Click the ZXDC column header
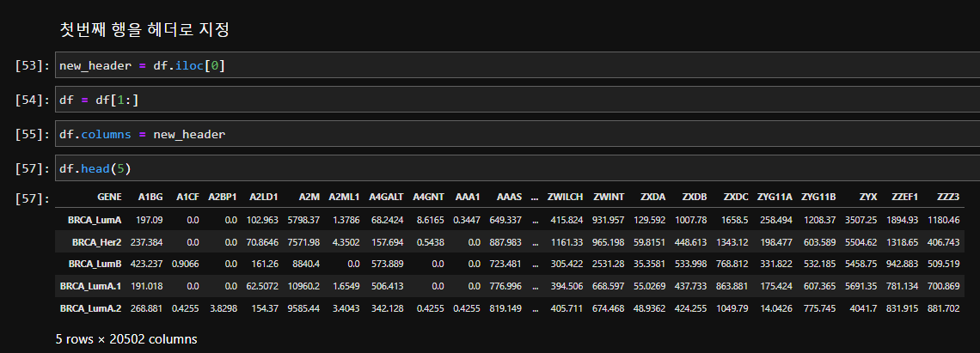Screen dimensions: 980x353 tap(736, 197)
